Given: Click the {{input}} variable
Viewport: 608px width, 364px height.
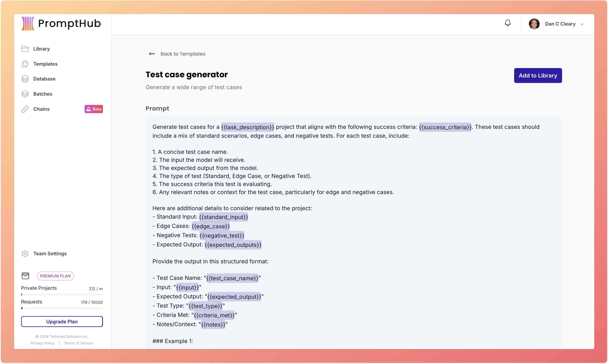Looking at the screenshot, I should 187,287.
